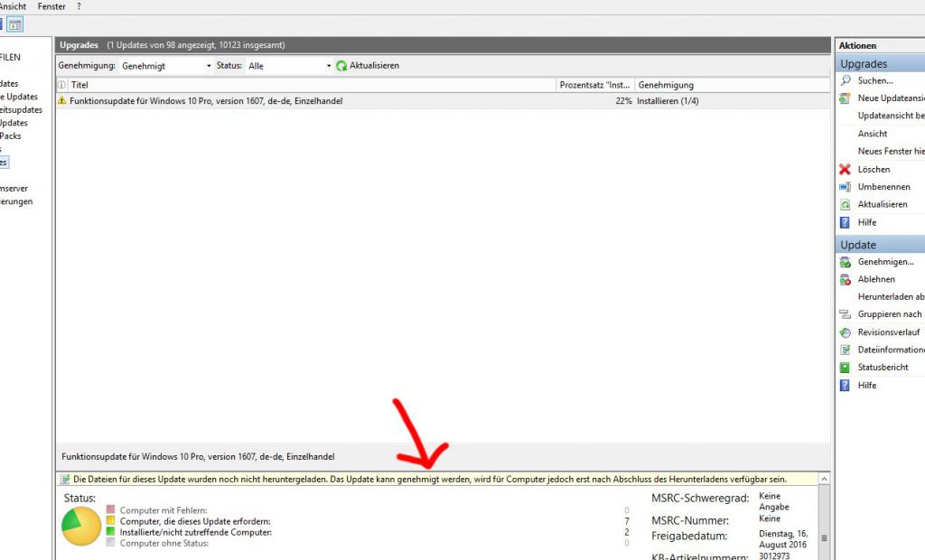Click the "22%" cell
925x560 pixels.
pos(623,101)
